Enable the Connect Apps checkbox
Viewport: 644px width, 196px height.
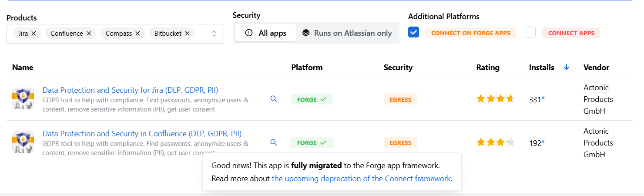coord(530,33)
